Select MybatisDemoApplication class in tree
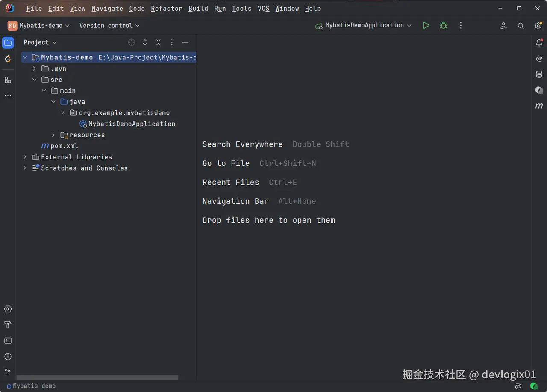Screen dimensions: 547x392 click(x=127, y=124)
